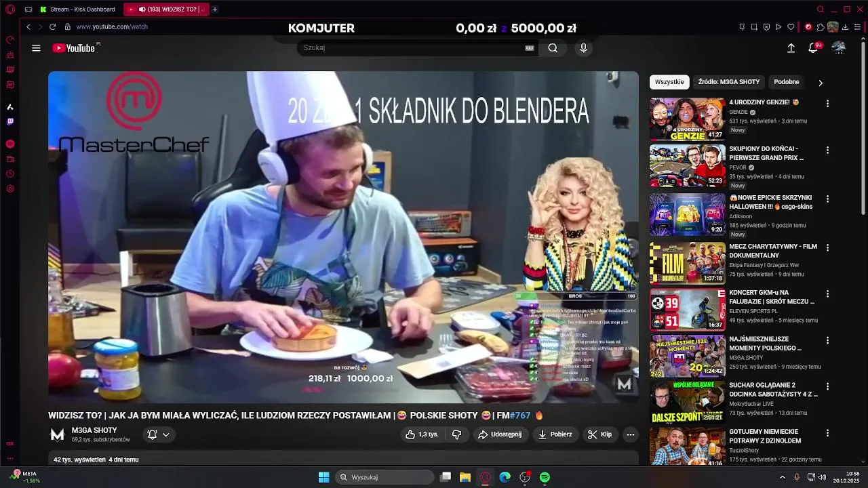Image resolution: width=868 pixels, height=488 pixels.
Task: Click the www.youtube.com/watch address bar
Action: 112,26
